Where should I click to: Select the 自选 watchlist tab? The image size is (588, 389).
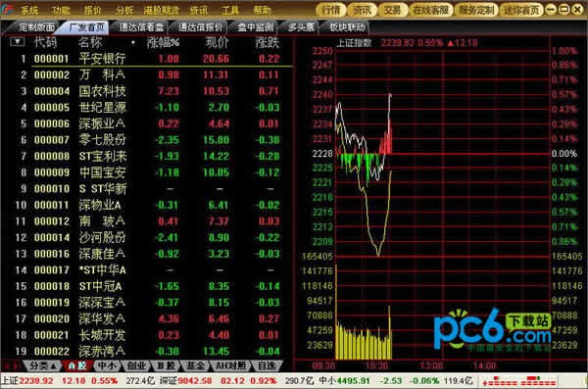pyautogui.click(x=267, y=365)
